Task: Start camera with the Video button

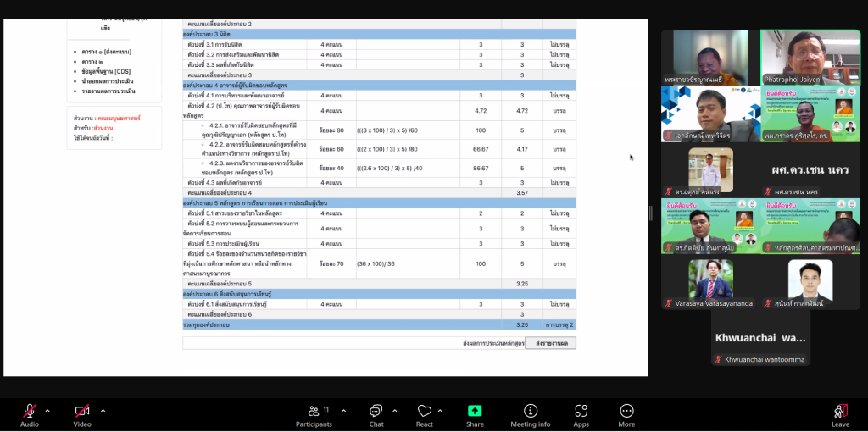Action: [x=82, y=415]
